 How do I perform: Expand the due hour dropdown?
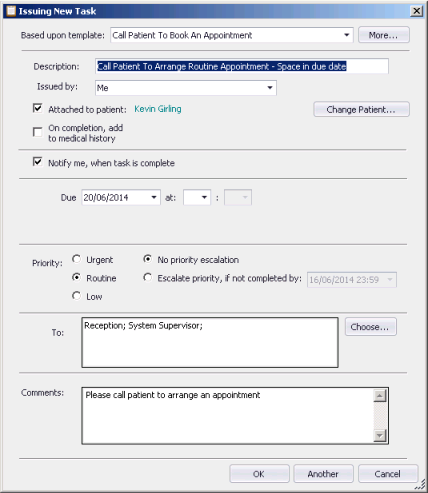pos(204,197)
